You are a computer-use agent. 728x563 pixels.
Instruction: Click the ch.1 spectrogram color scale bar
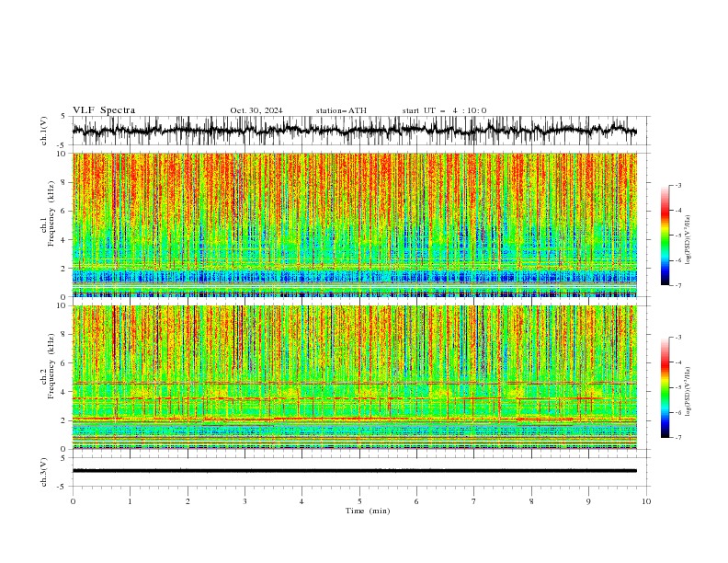pos(665,236)
